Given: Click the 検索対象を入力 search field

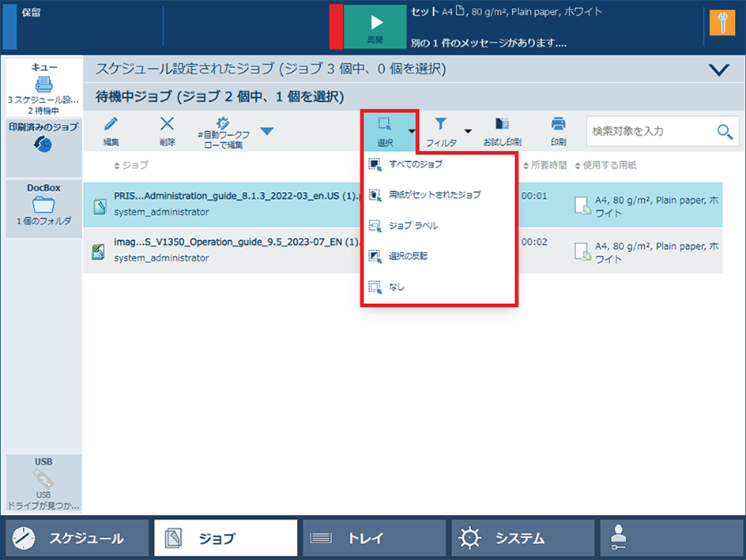Looking at the screenshot, I should [650, 131].
